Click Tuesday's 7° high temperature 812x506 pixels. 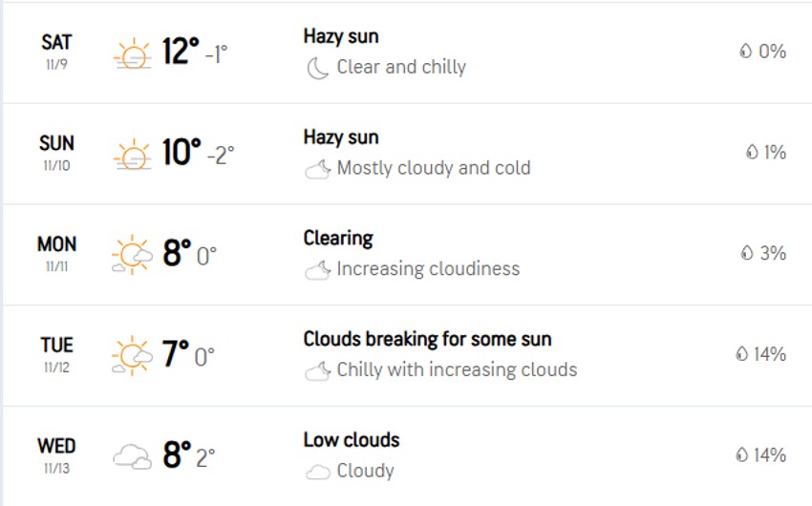[x=175, y=355]
